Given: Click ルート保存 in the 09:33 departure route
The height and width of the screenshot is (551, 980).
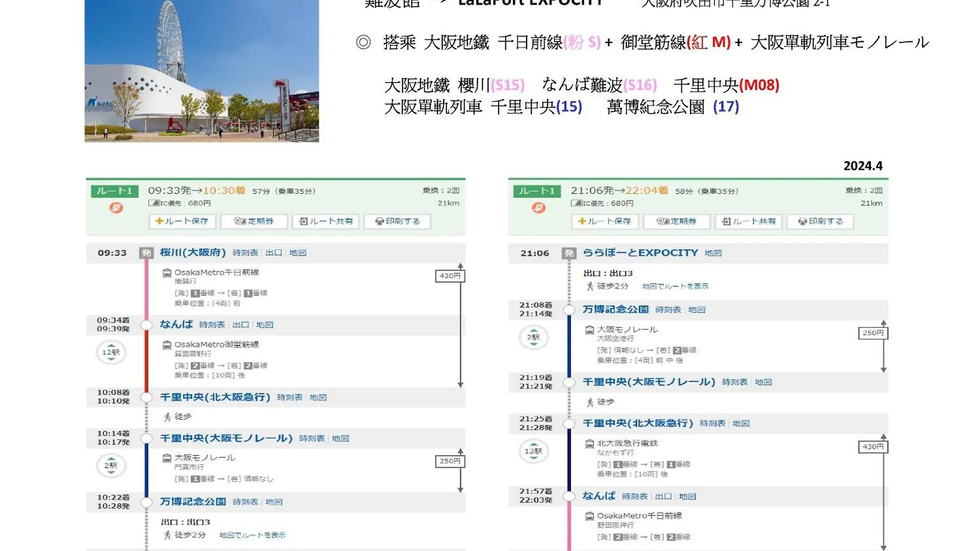Looking at the screenshot, I should (182, 221).
